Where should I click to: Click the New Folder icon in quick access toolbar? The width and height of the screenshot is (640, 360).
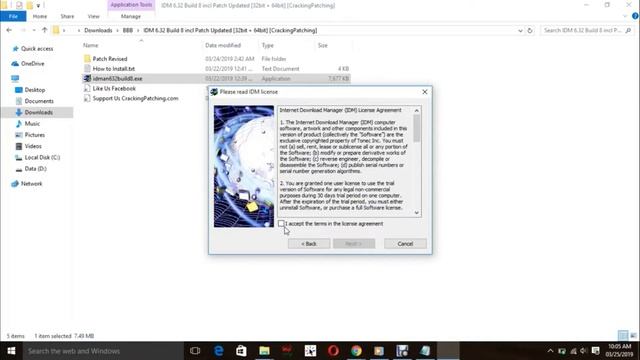pyautogui.click(x=29, y=5)
